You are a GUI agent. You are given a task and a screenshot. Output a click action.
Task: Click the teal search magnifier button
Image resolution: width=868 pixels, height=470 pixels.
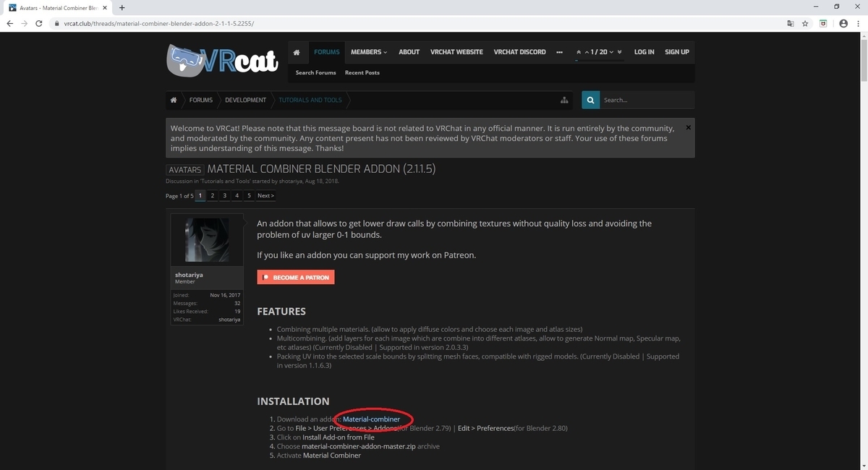tap(590, 100)
